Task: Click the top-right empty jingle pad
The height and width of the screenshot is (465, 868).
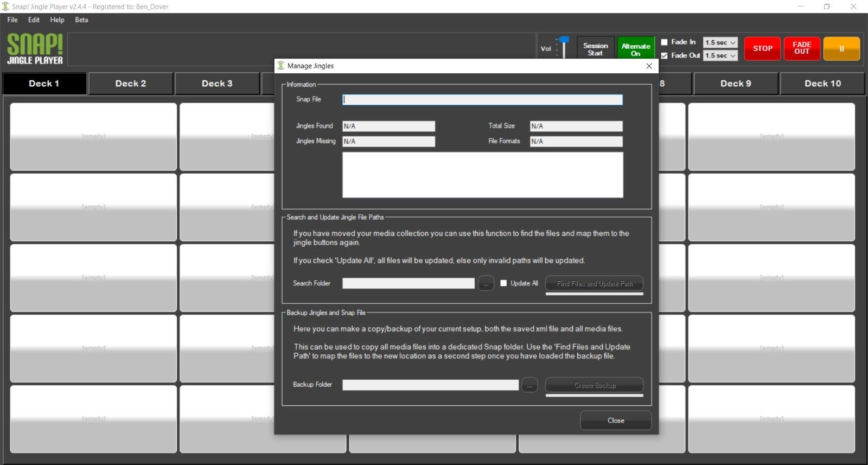Action: [771, 137]
